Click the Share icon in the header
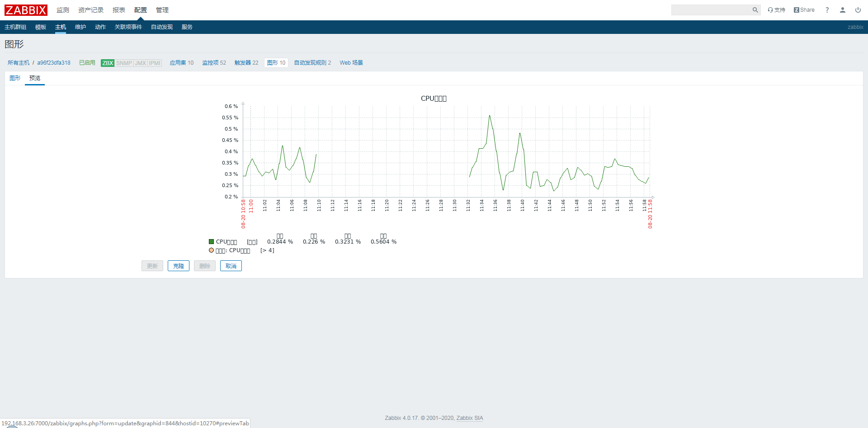The height and width of the screenshot is (428, 868). 804,9
